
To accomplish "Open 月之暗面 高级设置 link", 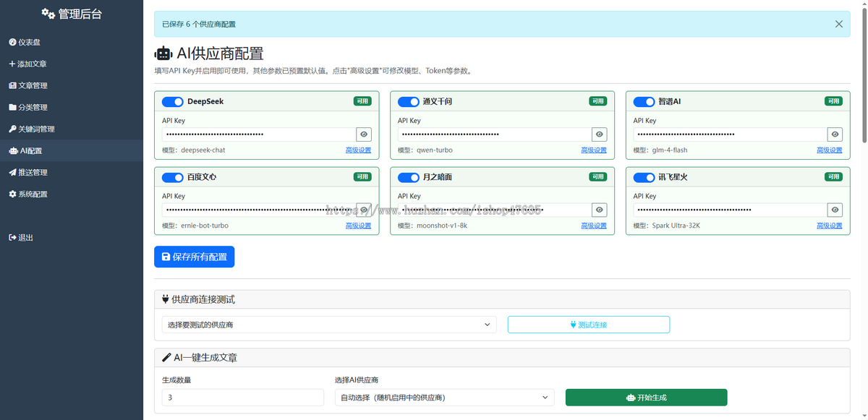I will (x=594, y=226).
